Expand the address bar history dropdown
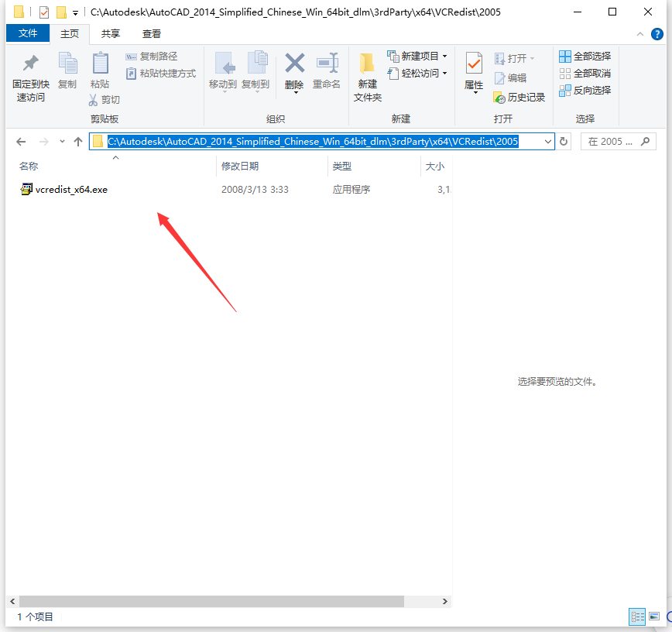 click(548, 142)
